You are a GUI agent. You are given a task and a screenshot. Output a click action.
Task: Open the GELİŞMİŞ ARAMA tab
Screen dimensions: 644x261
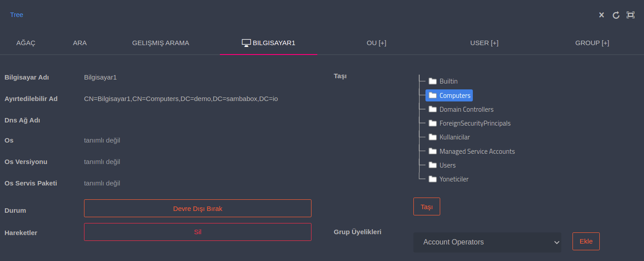tap(160, 43)
